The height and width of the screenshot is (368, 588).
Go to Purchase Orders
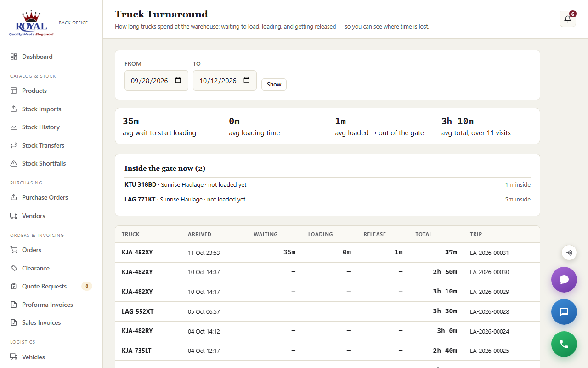pos(45,197)
